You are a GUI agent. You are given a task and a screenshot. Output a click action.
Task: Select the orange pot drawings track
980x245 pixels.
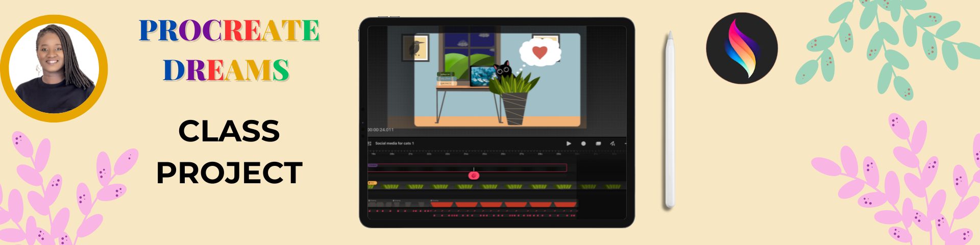coord(504,204)
